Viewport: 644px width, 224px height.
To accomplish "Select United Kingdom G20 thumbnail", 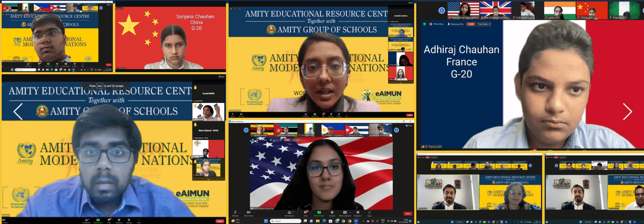I will click(x=496, y=11).
